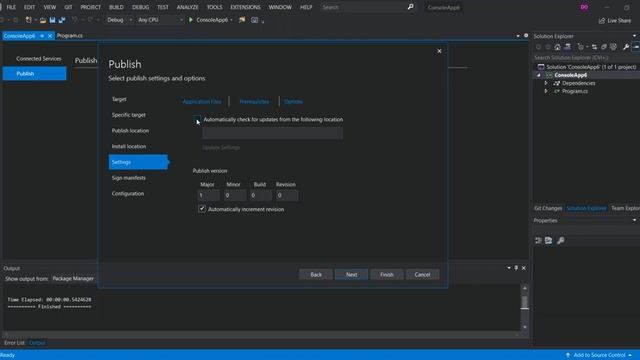Image resolution: width=640 pixels, height=360 pixels.
Task: Click the Output panel vertical scrollbar thumb
Action: (x=525, y=303)
